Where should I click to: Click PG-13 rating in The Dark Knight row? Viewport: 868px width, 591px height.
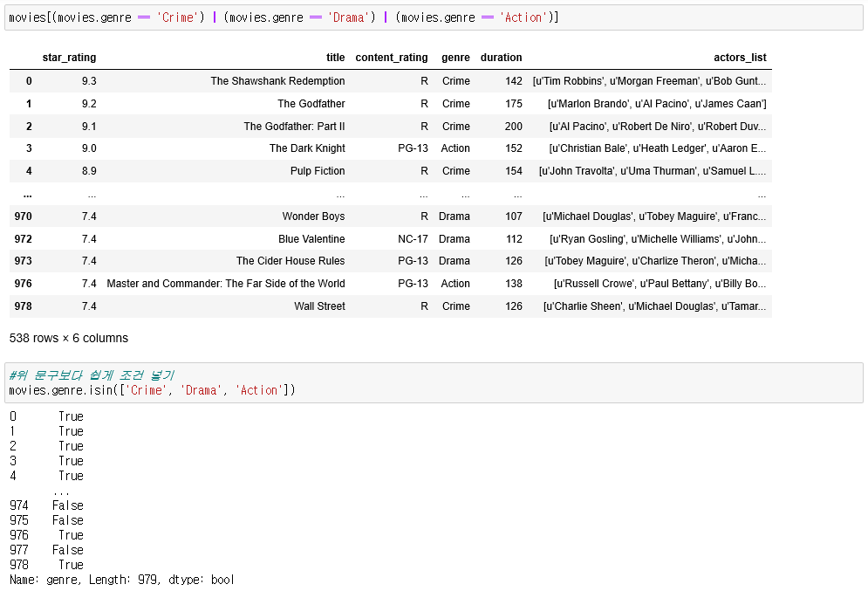pos(413,148)
